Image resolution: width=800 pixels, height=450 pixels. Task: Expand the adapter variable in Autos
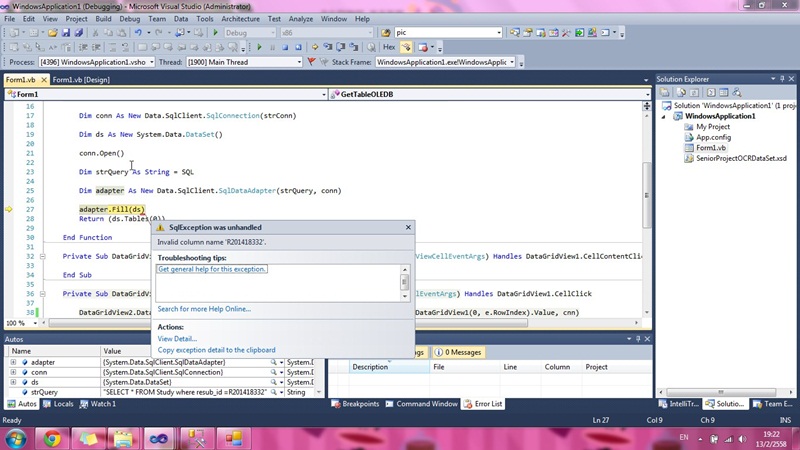pyautogui.click(x=13, y=362)
